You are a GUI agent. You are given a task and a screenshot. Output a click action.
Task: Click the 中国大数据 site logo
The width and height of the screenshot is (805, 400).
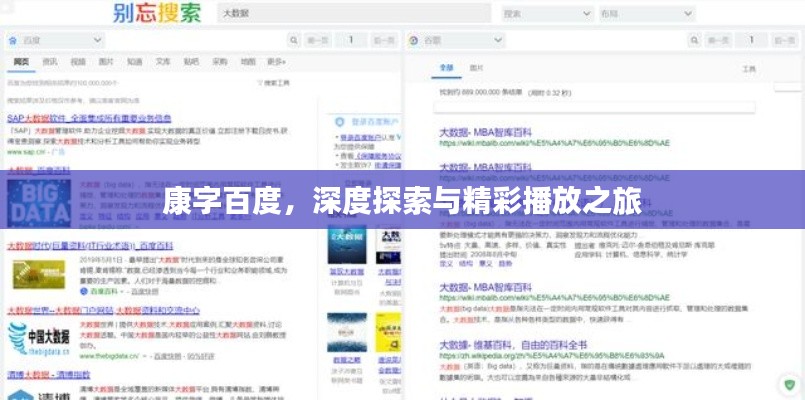click(x=37, y=337)
